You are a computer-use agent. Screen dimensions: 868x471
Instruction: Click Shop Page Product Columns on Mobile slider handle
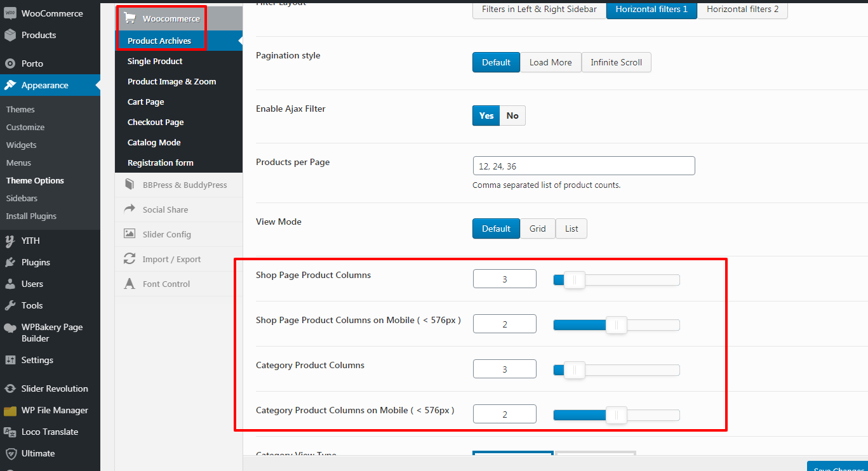point(616,325)
